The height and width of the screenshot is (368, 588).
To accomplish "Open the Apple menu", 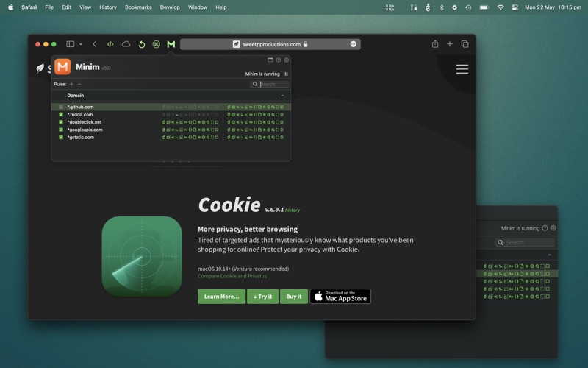I will coord(10,7).
